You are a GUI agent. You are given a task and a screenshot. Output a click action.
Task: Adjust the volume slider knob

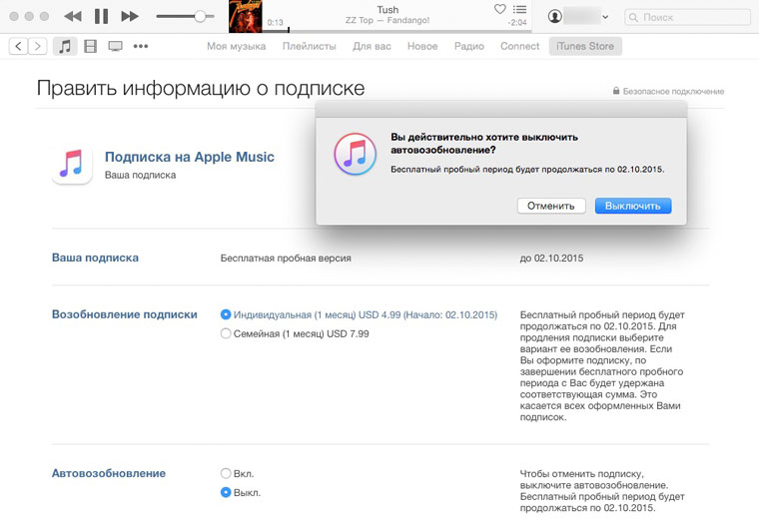pos(200,16)
